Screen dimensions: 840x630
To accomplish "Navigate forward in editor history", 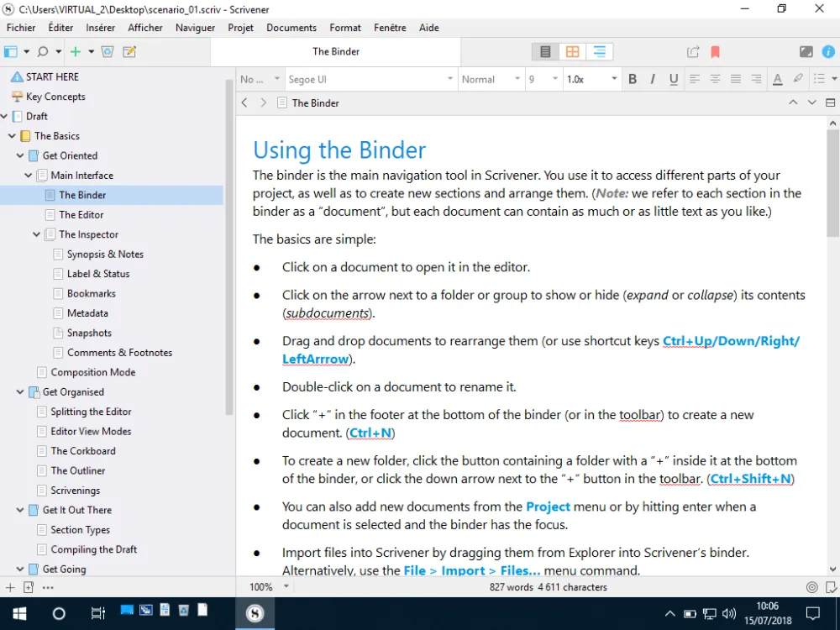I will pos(263,102).
